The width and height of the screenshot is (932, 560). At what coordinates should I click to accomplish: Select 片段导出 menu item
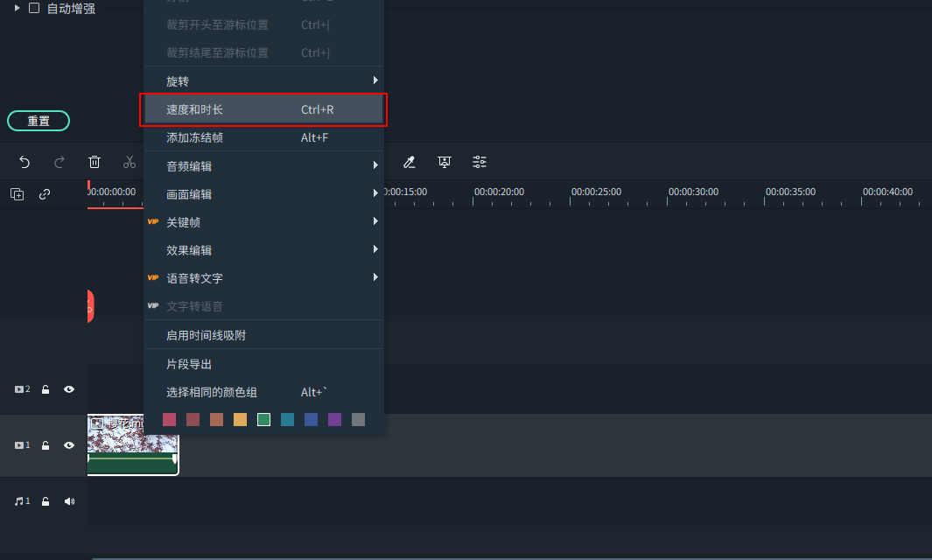[x=264, y=364]
